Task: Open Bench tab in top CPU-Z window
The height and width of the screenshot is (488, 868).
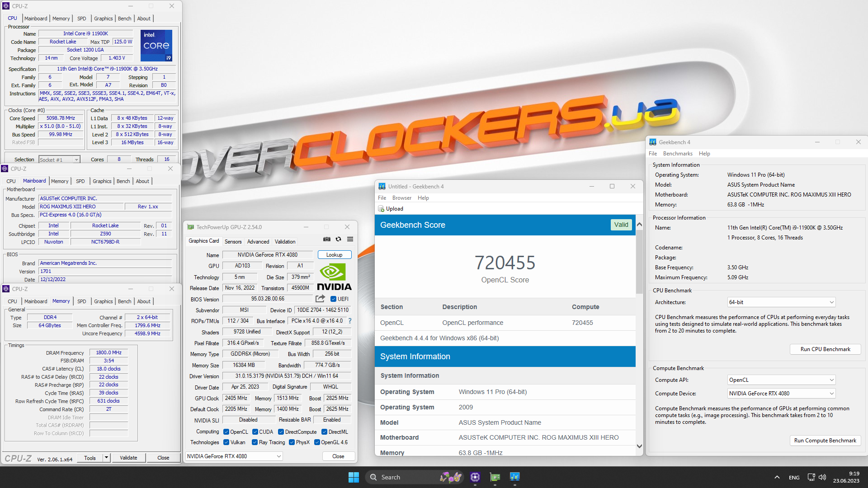Action: 124,19
